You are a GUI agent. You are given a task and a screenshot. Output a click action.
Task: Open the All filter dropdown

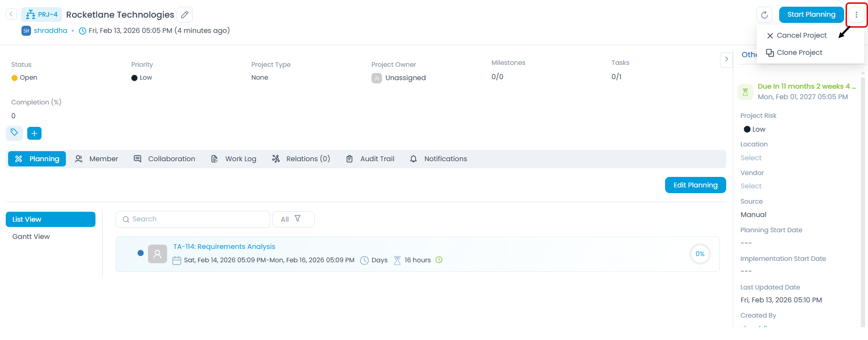[x=293, y=219]
